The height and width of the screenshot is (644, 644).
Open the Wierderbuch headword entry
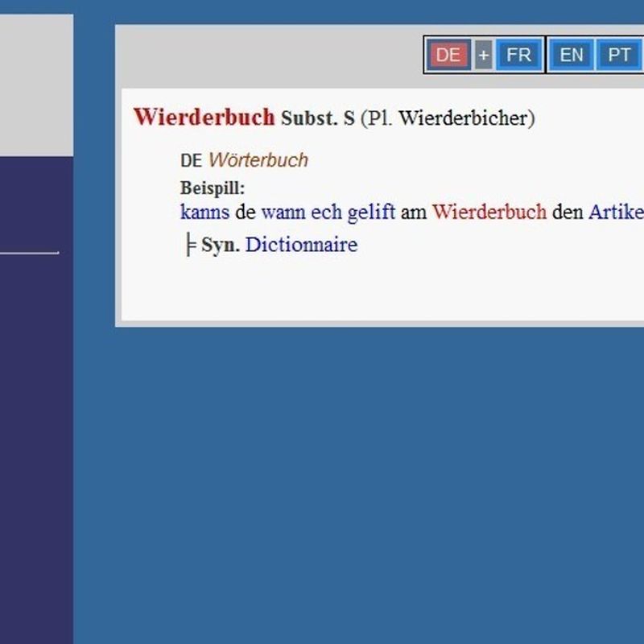click(204, 117)
